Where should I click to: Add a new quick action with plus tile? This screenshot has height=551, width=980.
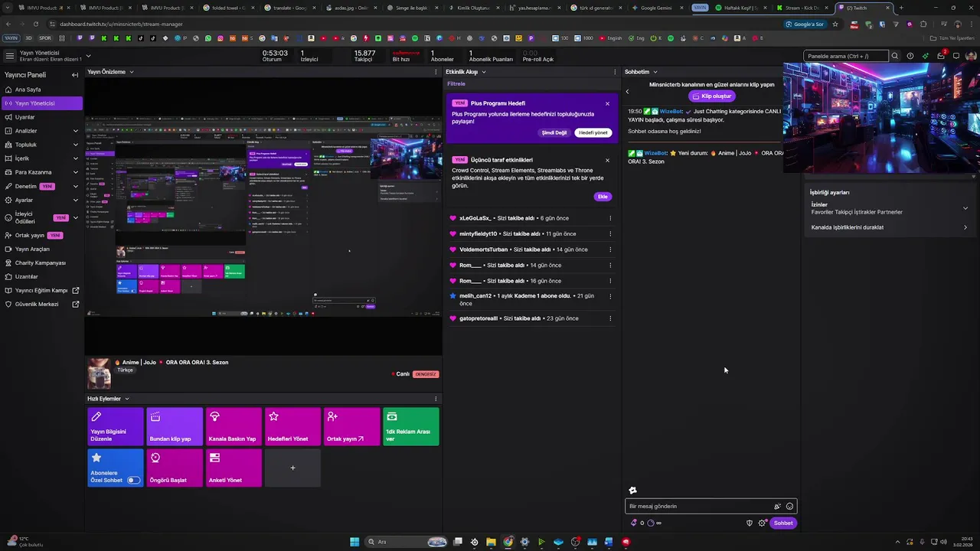292,468
